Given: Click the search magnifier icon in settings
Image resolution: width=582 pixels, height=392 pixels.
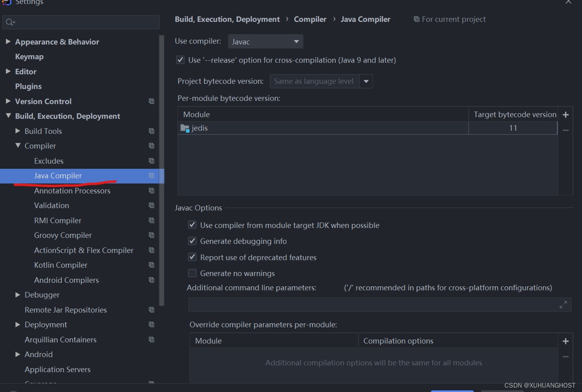Looking at the screenshot, I should 10,22.
